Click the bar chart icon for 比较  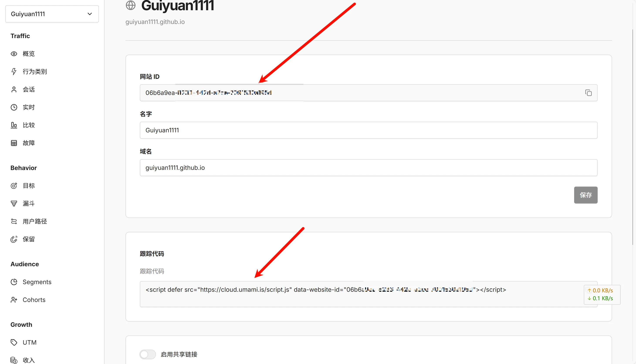click(14, 125)
